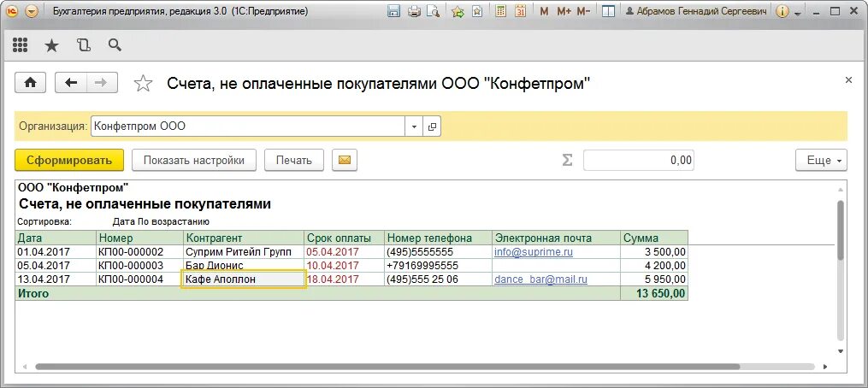Click the Печать button
868x388 pixels.
click(x=294, y=161)
